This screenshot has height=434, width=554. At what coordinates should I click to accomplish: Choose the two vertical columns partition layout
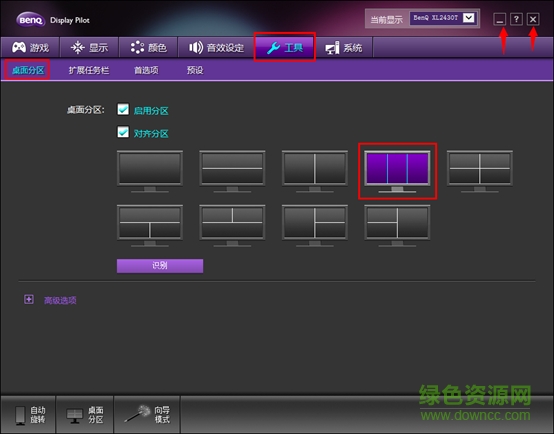[315, 171]
